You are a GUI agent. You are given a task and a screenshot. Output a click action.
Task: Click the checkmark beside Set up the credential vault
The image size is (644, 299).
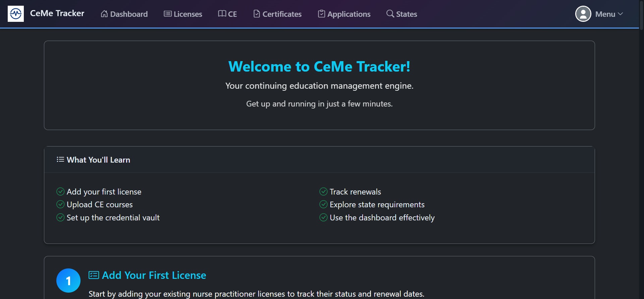click(60, 217)
